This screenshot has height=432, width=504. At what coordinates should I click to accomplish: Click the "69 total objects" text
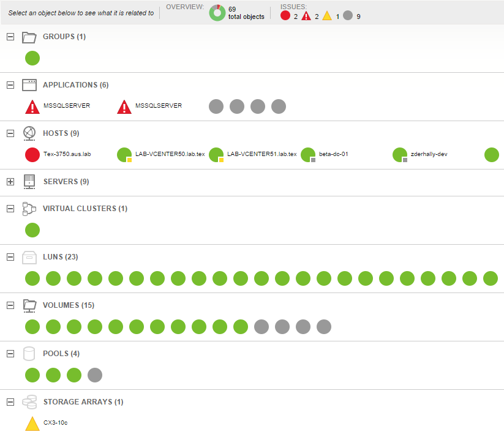click(246, 13)
